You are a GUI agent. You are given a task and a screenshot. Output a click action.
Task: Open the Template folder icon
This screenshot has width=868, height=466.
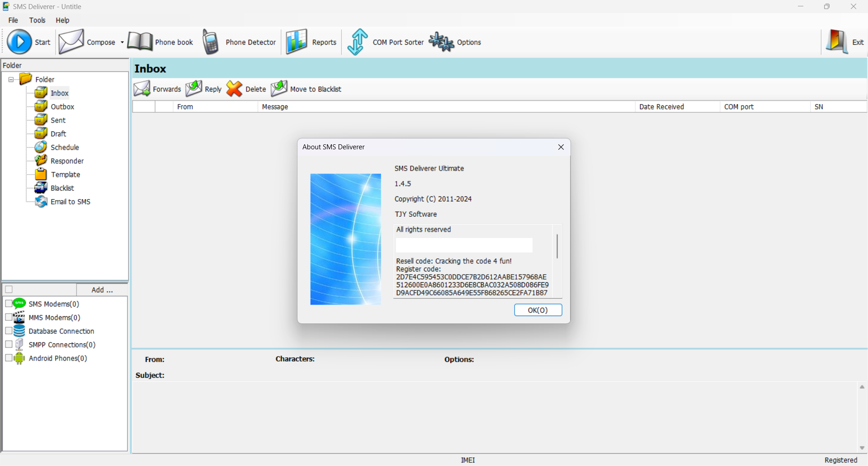click(x=41, y=174)
